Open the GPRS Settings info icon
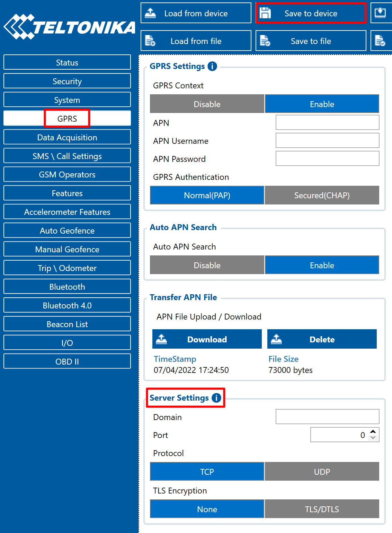The width and height of the screenshot is (392, 533). tap(212, 66)
